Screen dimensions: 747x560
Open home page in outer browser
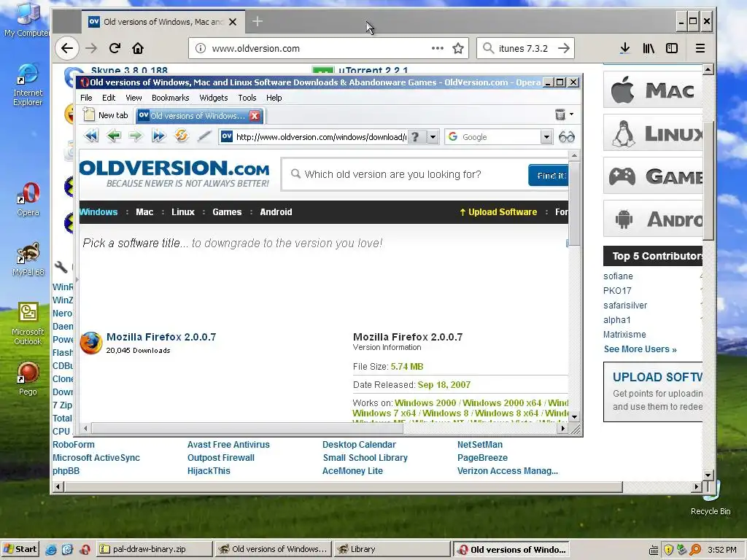138,48
